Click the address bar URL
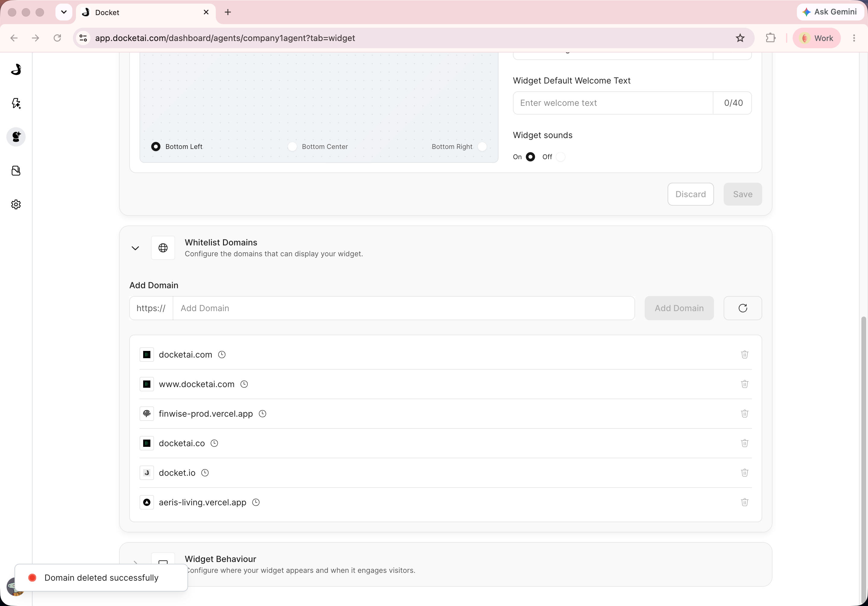868x606 pixels. click(x=225, y=38)
